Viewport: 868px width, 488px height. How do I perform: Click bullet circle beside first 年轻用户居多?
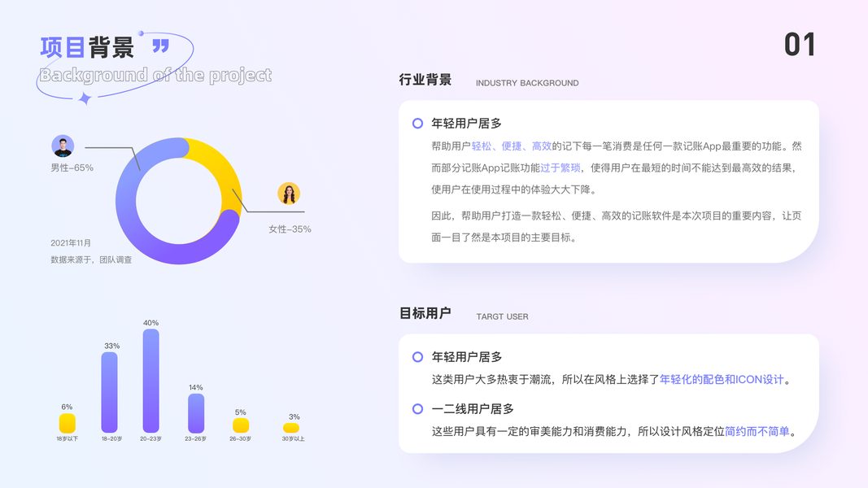point(417,124)
